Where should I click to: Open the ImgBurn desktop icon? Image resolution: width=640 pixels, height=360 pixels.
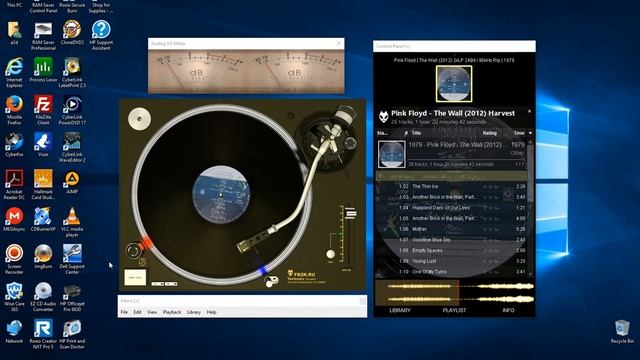coord(43,257)
